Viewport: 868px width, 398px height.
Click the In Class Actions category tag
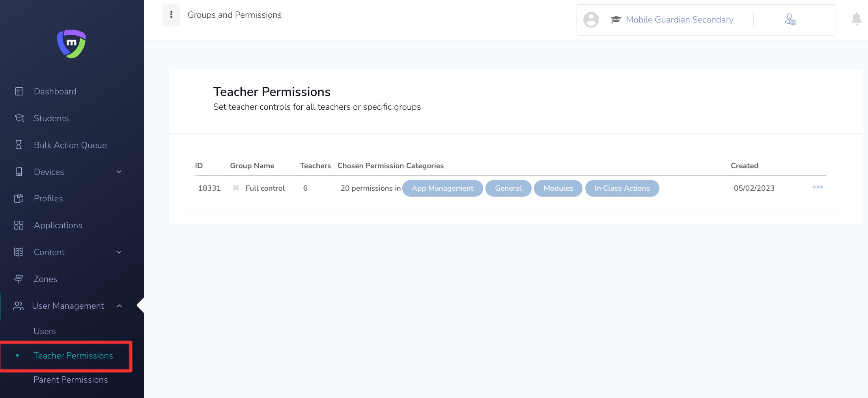[x=622, y=188]
